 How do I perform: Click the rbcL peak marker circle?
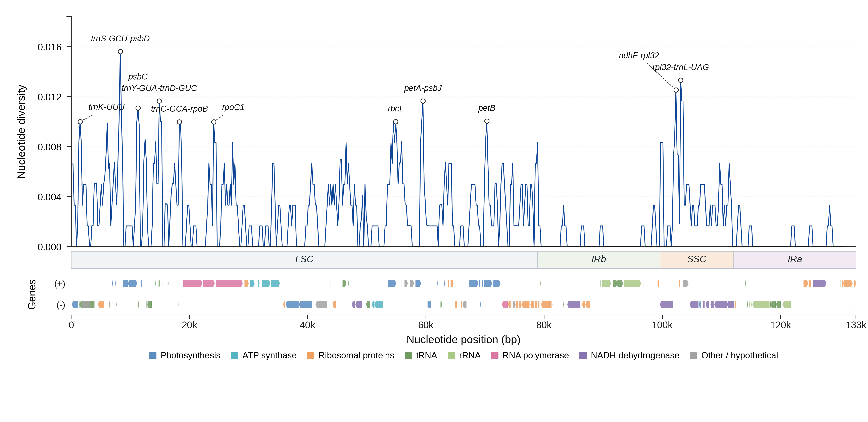click(396, 122)
